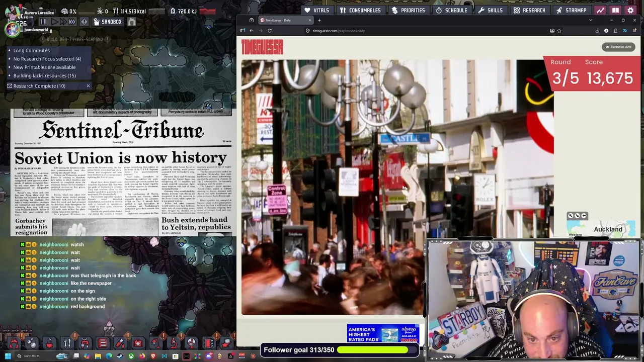
Task: Bookmark this page with the star
Action: 559,31
